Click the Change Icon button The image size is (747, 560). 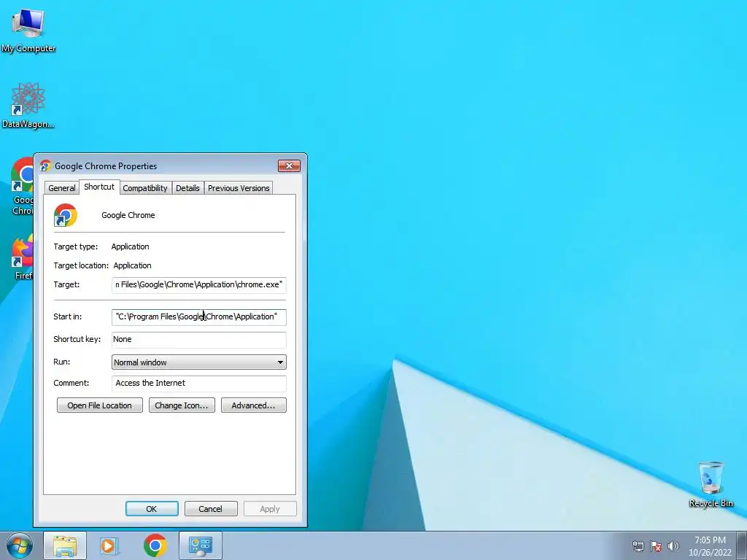pos(182,405)
